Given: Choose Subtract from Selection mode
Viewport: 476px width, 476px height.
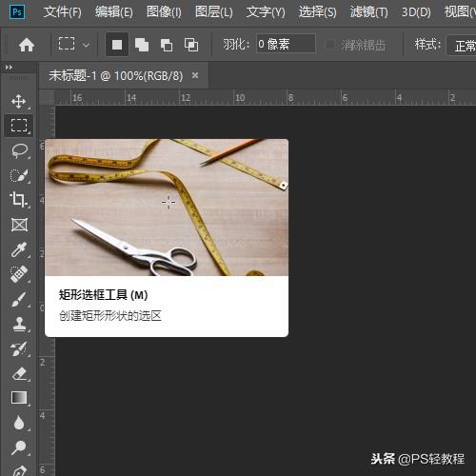Looking at the screenshot, I should [167, 45].
